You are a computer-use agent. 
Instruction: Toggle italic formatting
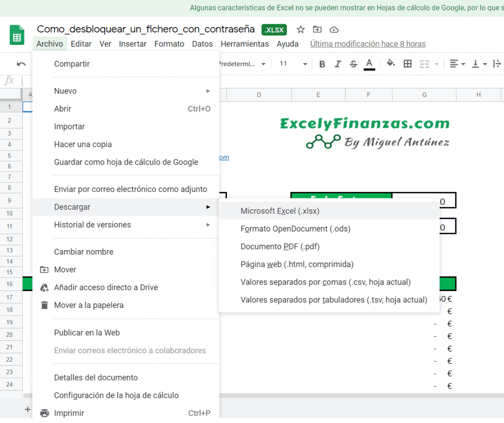338,64
